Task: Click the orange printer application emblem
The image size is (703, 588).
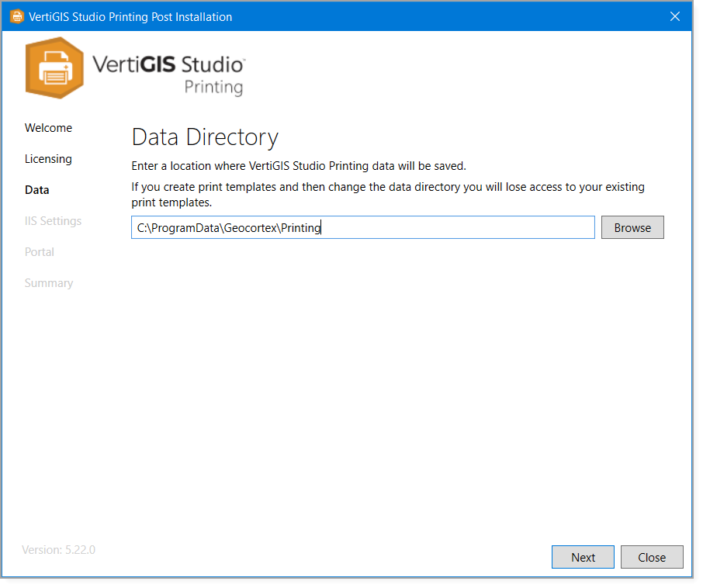Action: (54, 68)
